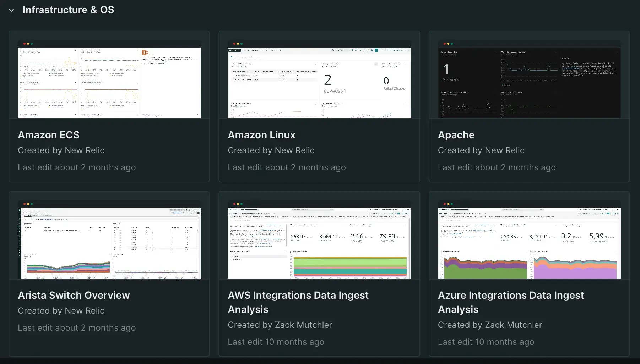Click 'Last edit 10 months ago' on AWS card

click(276, 342)
